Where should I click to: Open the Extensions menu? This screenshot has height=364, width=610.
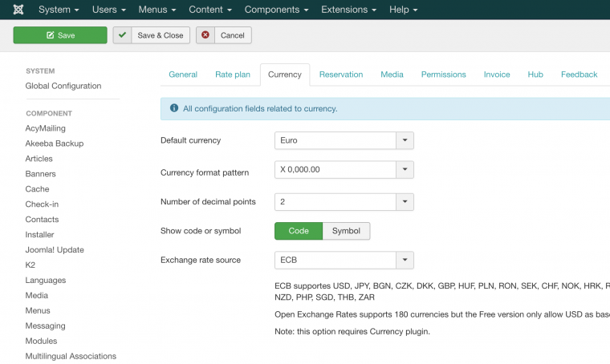pyautogui.click(x=349, y=10)
